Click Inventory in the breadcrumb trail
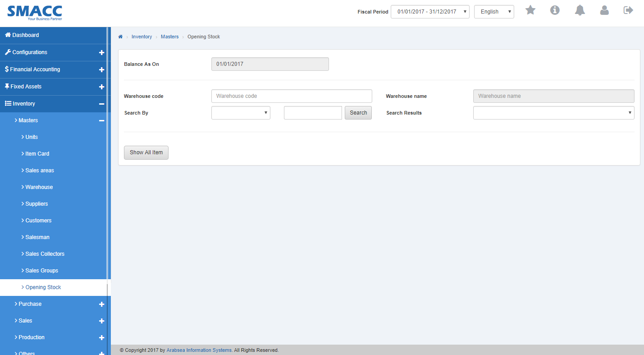644x355 pixels. [x=142, y=37]
